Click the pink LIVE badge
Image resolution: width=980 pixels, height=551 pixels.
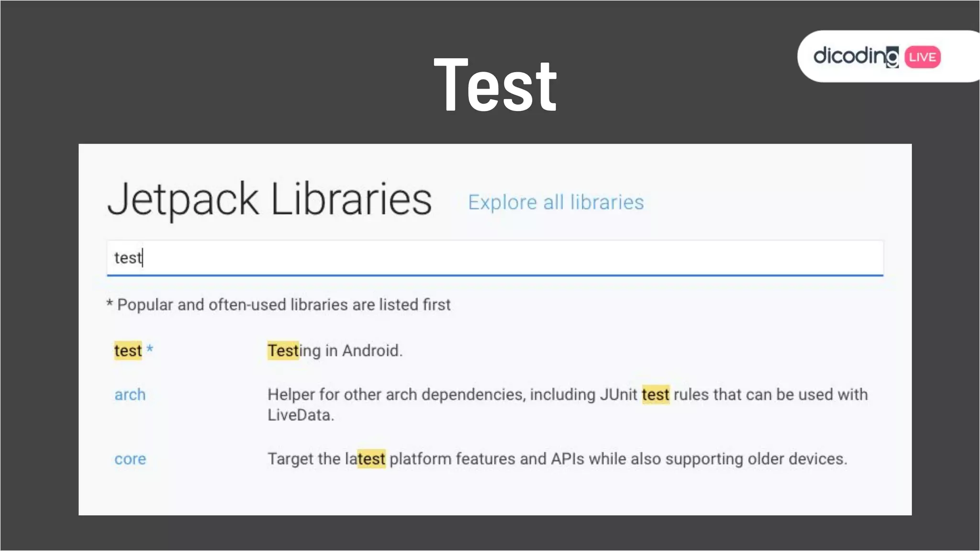922,57
